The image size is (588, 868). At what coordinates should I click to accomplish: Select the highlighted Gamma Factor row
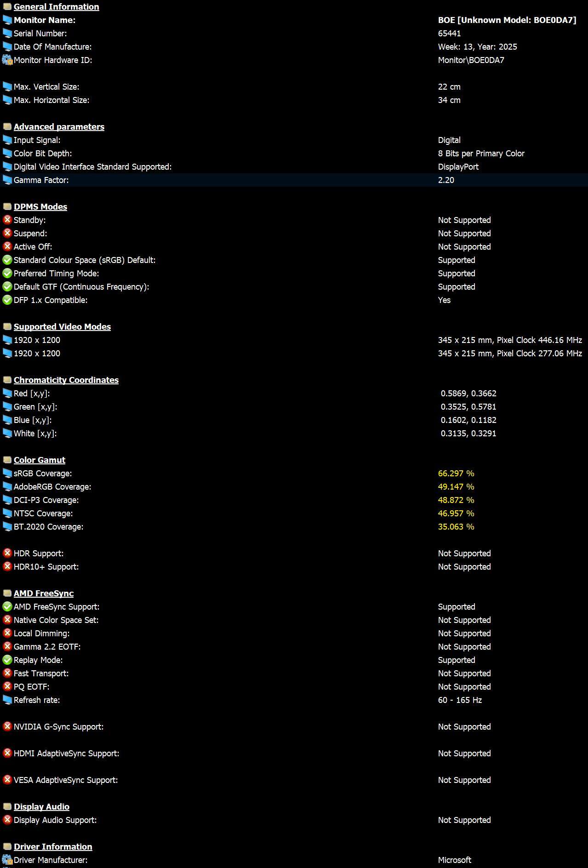294,180
